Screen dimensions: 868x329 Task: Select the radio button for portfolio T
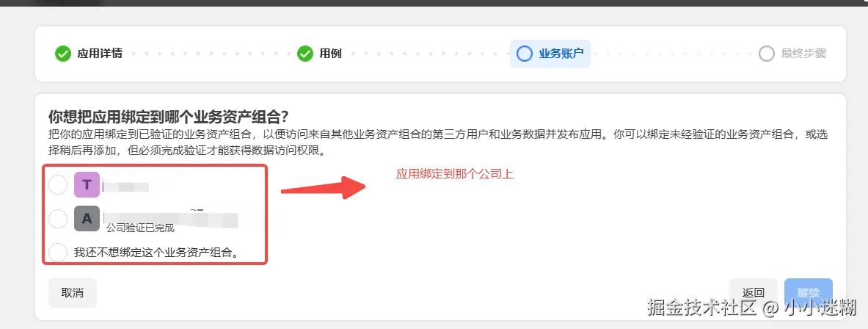click(x=58, y=185)
